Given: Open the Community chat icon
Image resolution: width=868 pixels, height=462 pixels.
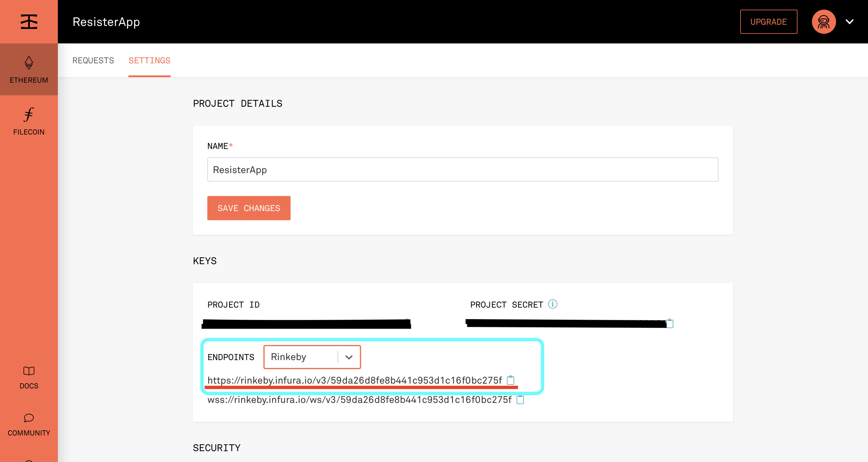Looking at the screenshot, I should [x=29, y=418].
